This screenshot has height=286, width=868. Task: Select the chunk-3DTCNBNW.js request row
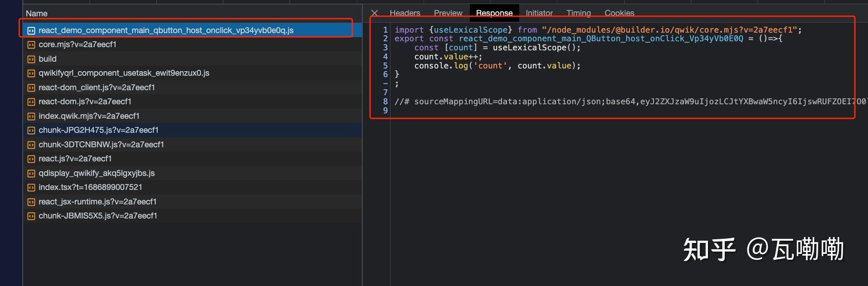(101, 145)
